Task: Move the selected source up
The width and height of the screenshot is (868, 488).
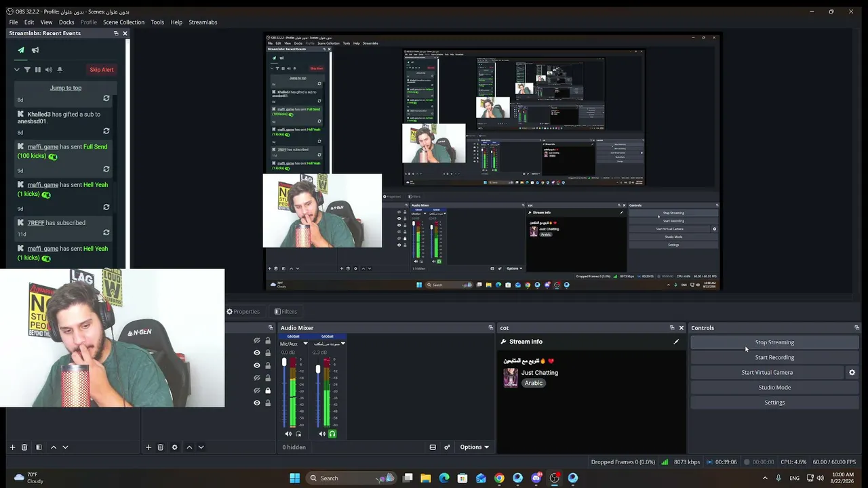Action: pos(189,447)
